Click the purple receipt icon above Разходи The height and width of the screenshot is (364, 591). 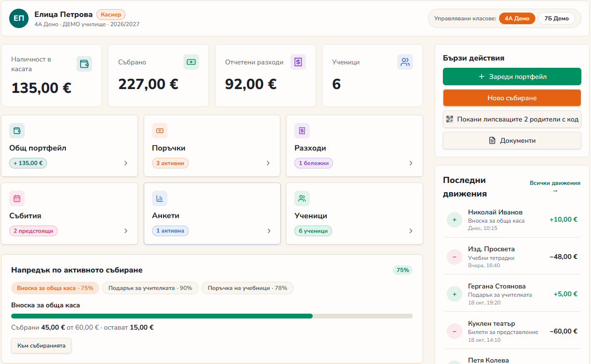302,131
